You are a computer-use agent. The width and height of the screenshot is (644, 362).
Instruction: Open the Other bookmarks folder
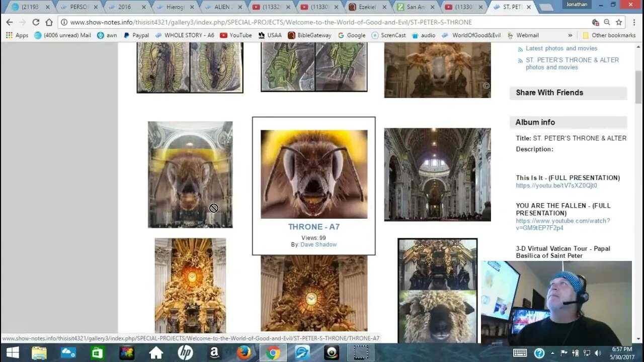[609, 35]
